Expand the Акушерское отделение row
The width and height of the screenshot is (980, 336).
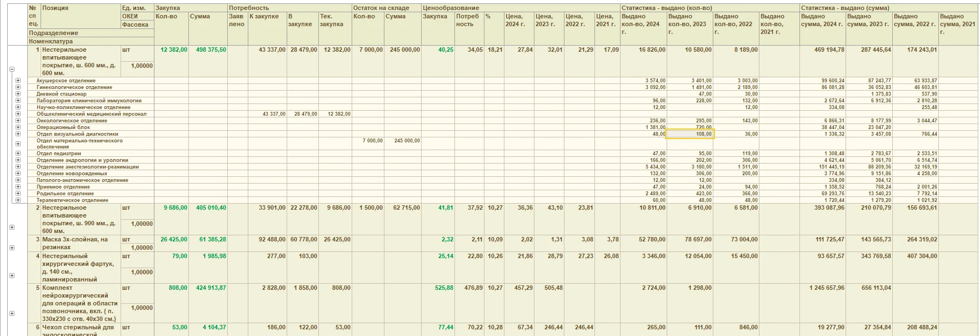(18, 81)
